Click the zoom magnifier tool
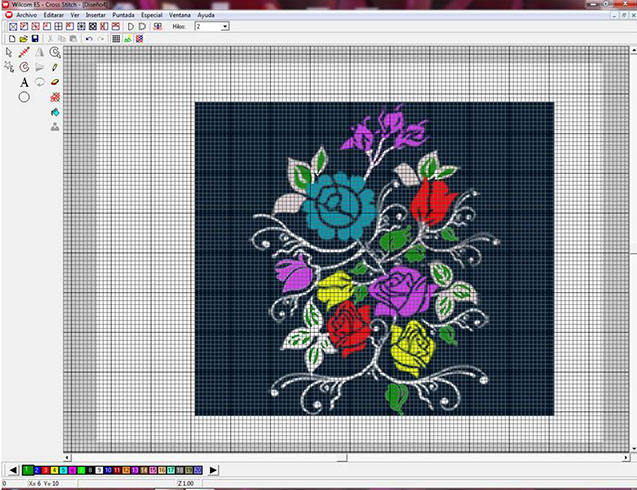Image resolution: width=637 pixels, height=490 pixels. coord(55,52)
